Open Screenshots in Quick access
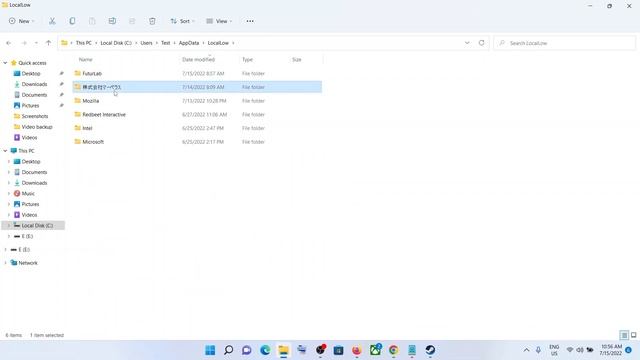Viewport: 640px width, 360px height. click(x=35, y=116)
